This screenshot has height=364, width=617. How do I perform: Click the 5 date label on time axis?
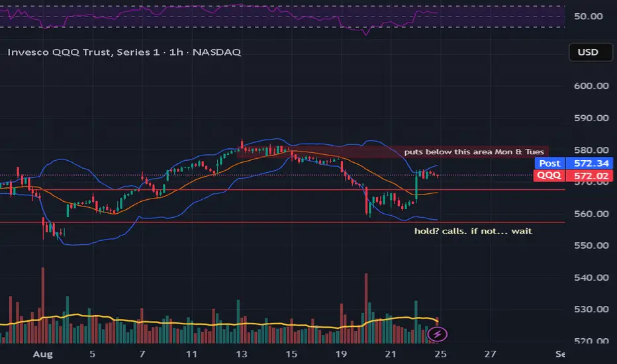(92, 354)
